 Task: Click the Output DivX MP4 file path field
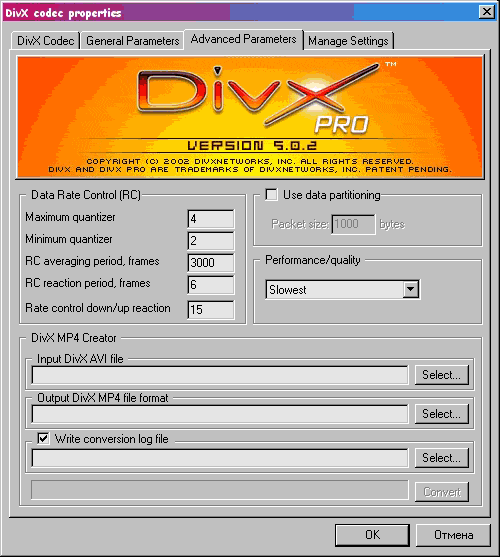pos(220,414)
